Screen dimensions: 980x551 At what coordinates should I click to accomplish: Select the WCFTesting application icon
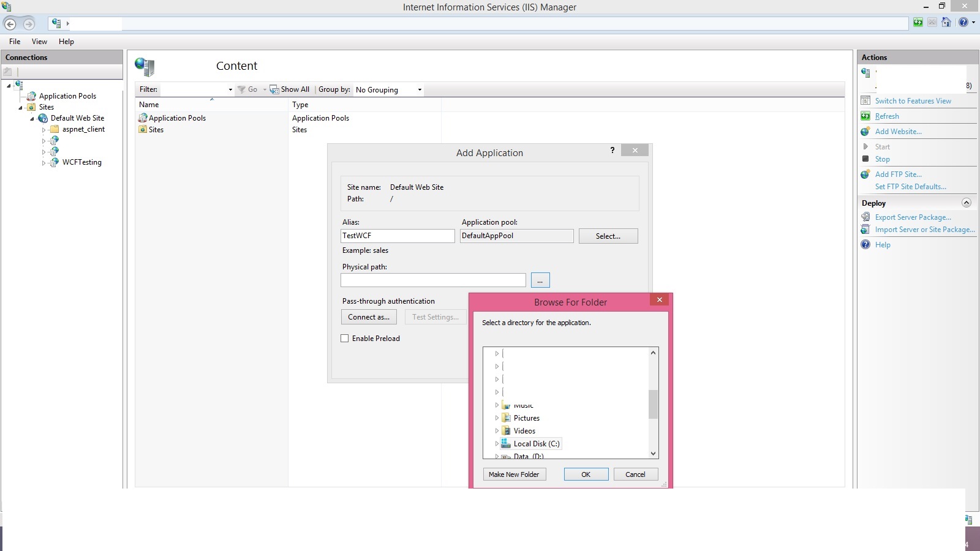(x=55, y=162)
